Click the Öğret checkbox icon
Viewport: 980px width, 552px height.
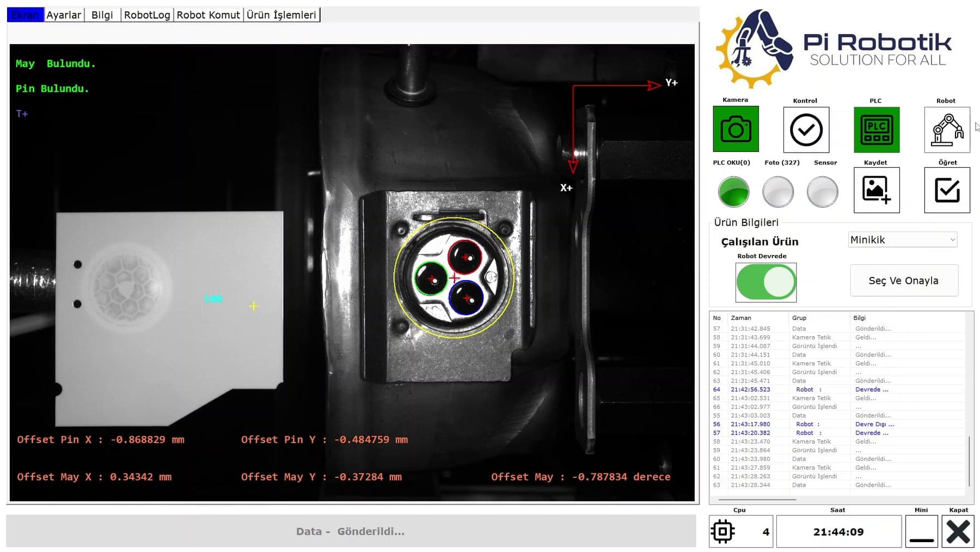click(x=947, y=190)
